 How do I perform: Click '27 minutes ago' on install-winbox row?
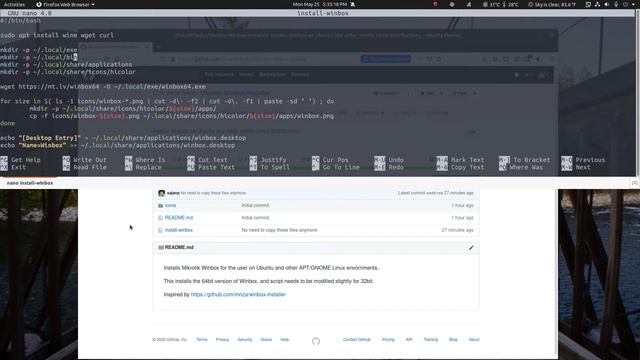point(458,230)
